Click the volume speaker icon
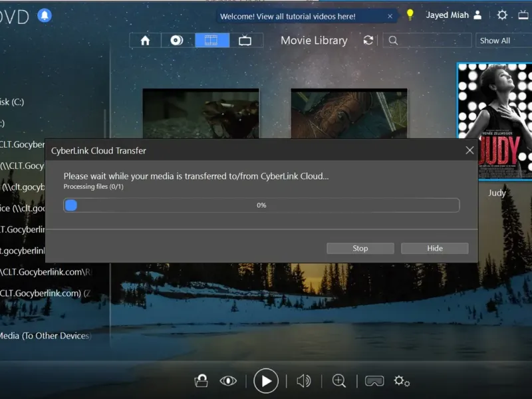 coord(304,381)
